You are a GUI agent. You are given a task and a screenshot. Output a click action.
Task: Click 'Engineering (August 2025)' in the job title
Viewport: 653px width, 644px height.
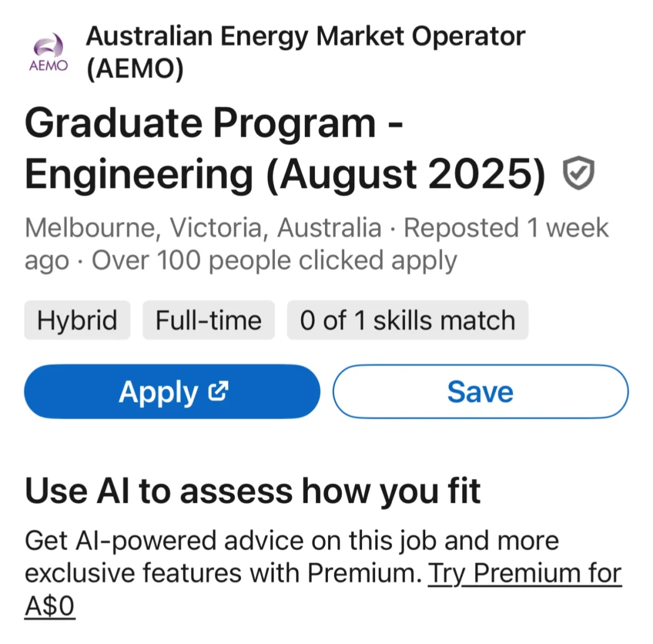(x=285, y=175)
